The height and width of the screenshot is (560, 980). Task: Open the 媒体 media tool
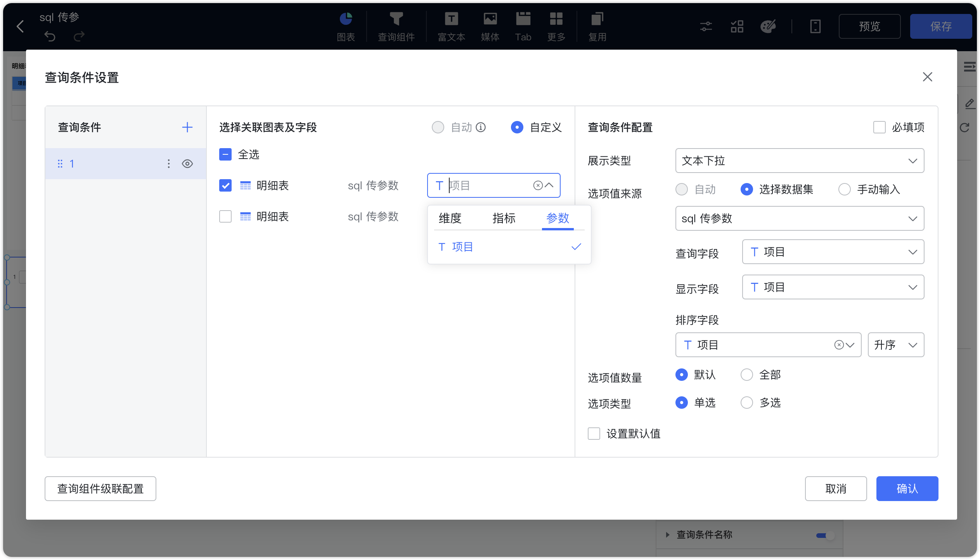coord(490,27)
